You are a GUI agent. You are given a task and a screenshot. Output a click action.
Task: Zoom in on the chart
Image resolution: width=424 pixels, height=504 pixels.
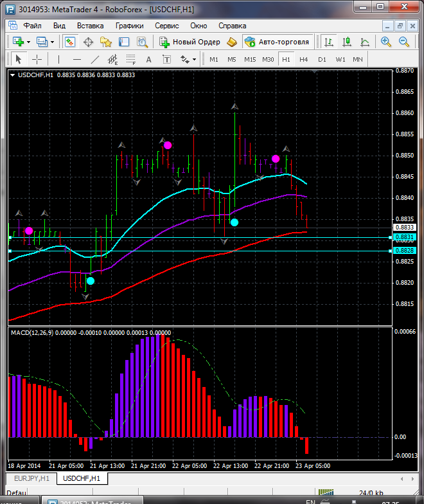pos(386,42)
